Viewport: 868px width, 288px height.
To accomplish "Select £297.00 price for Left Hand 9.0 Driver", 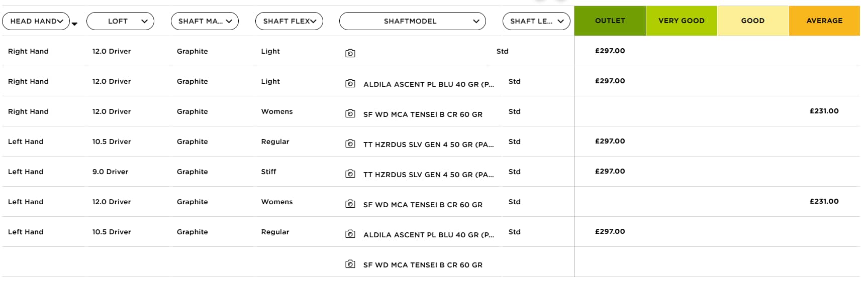I will pyautogui.click(x=610, y=171).
